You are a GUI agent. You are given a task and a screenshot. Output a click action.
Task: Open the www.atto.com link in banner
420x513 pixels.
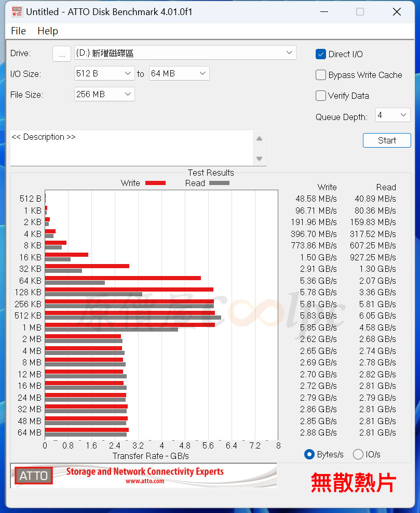coord(145,481)
